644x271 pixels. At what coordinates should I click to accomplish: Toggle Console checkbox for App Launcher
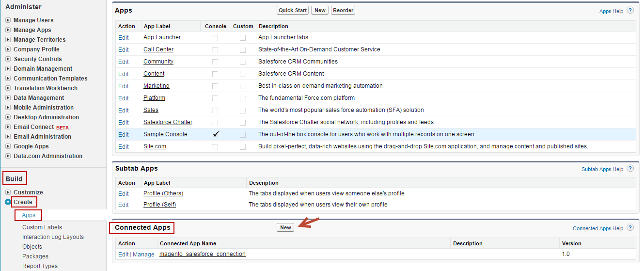pyautogui.click(x=215, y=37)
